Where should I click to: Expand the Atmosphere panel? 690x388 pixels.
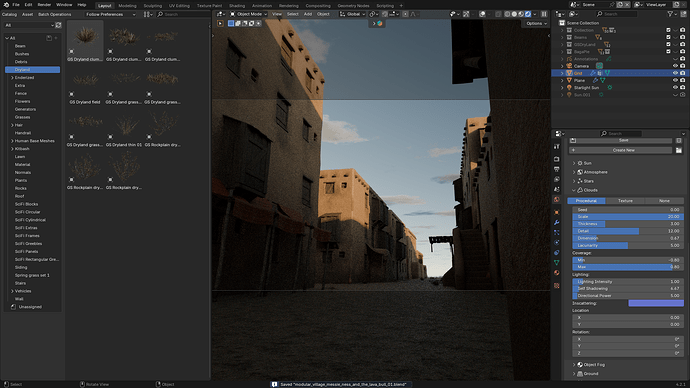point(574,172)
